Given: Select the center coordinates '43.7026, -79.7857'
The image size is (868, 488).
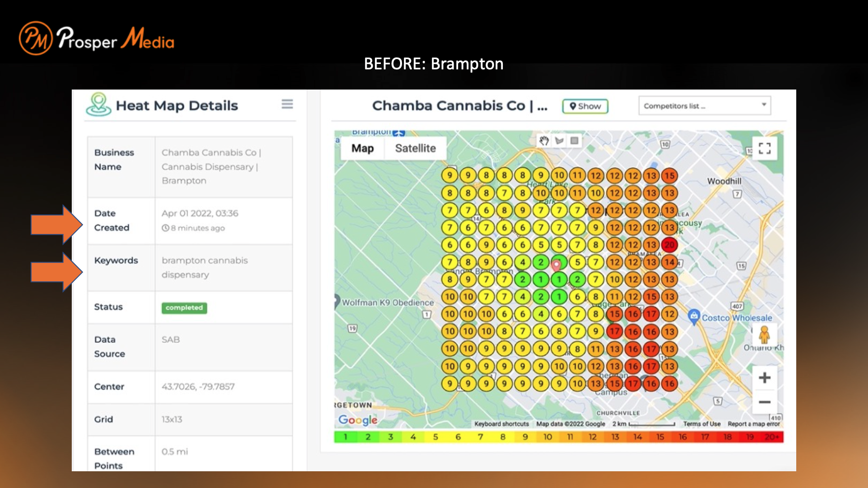Looking at the screenshot, I should (x=198, y=387).
